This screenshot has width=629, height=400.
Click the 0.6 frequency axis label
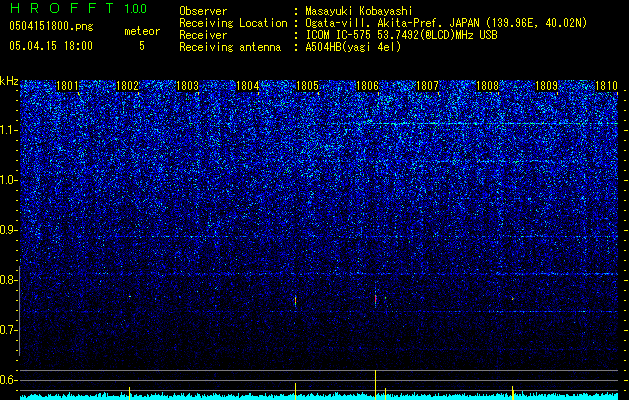(x=8, y=380)
